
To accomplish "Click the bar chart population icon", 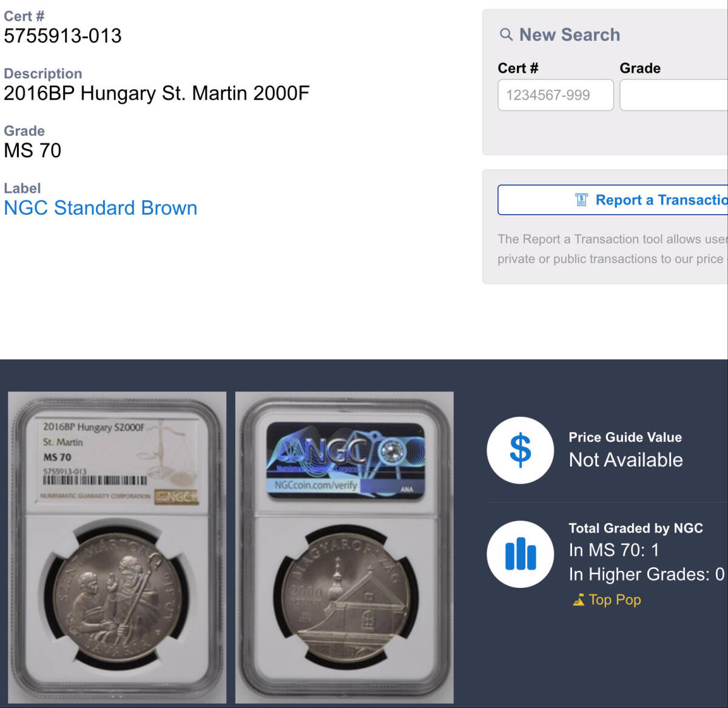I will 520,554.
